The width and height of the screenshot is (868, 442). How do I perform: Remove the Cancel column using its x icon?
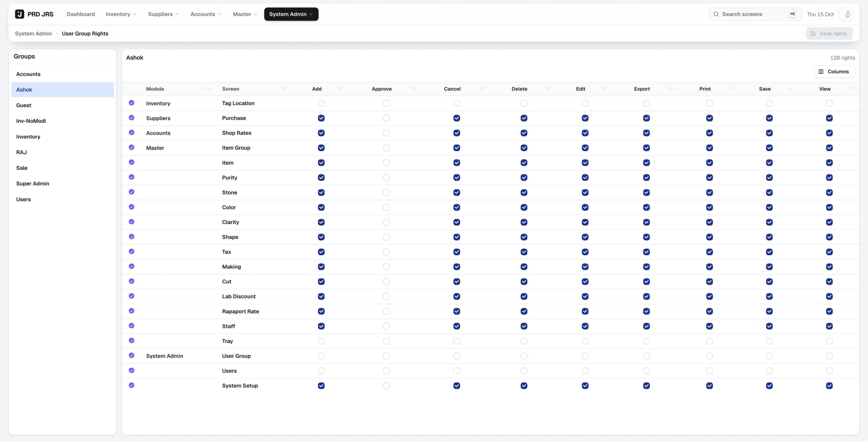(481, 89)
